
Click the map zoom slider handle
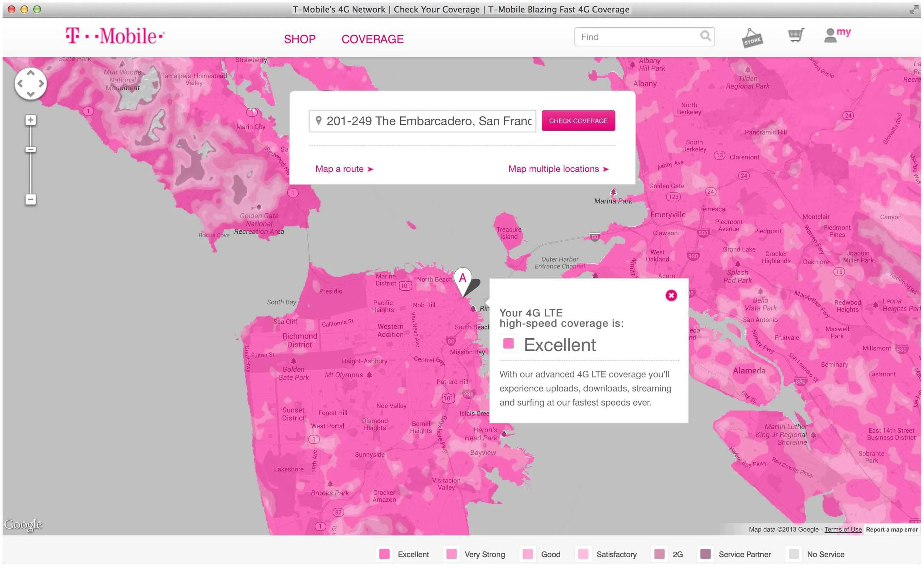(30, 150)
